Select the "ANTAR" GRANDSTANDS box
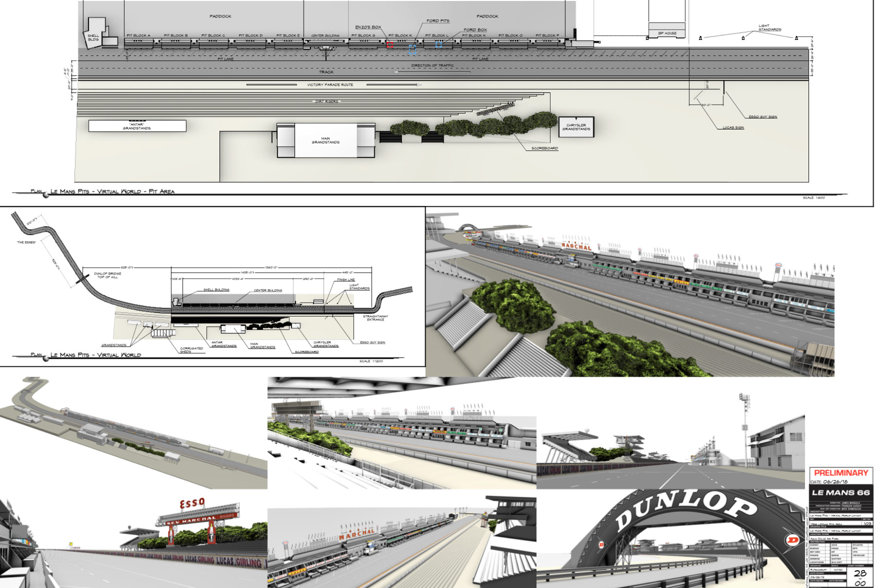The width and height of the screenshot is (881, 588). [137, 126]
